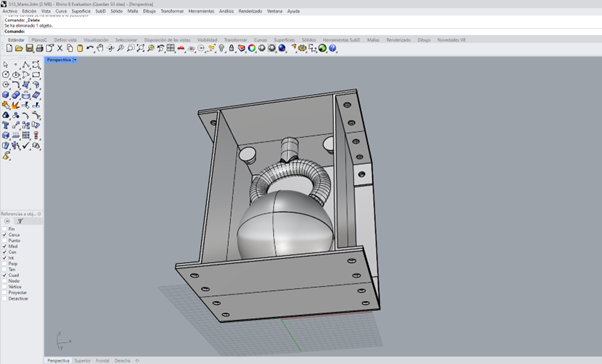Open a file with the folder icon
602x364 pixels.
click(x=19, y=48)
